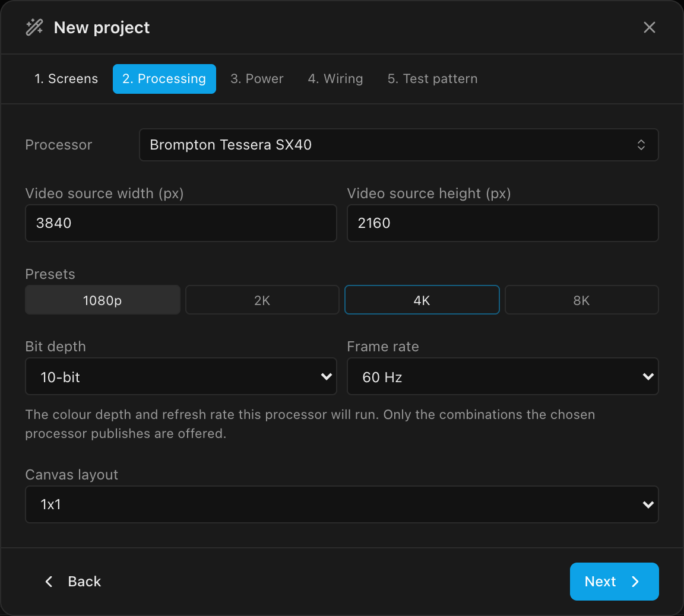
Task: Go to the 3. Power tab
Action: pos(257,79)
